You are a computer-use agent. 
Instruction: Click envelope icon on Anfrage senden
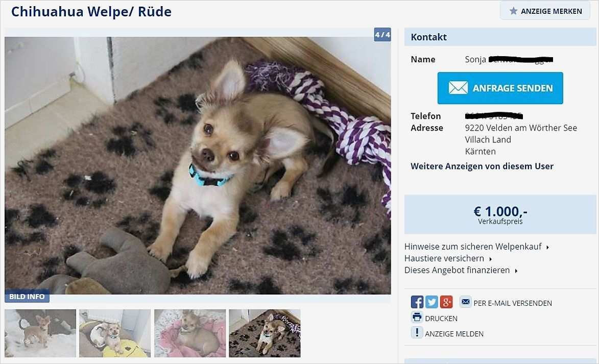tap(458, 88)
